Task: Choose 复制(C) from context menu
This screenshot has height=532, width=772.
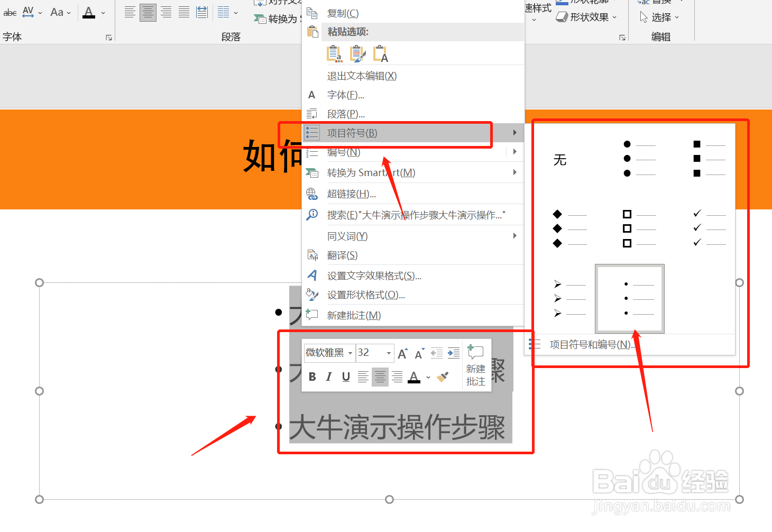Action: point(413,13)
